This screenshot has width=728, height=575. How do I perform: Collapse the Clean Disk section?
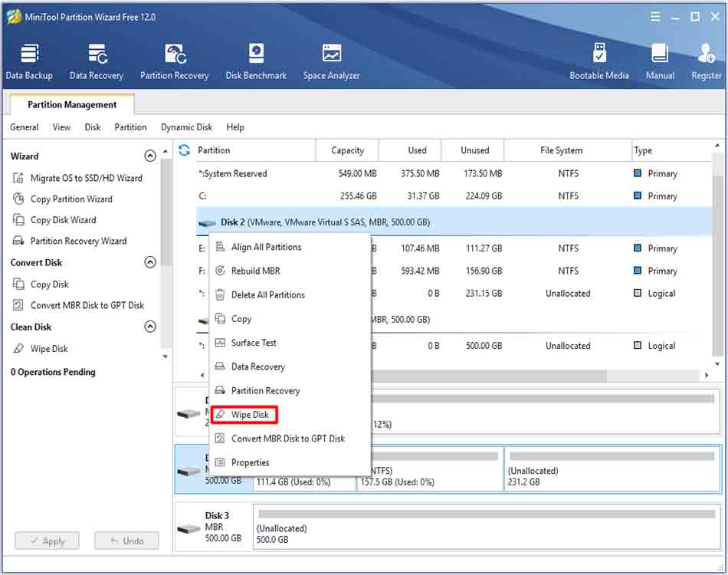[150, 327]
